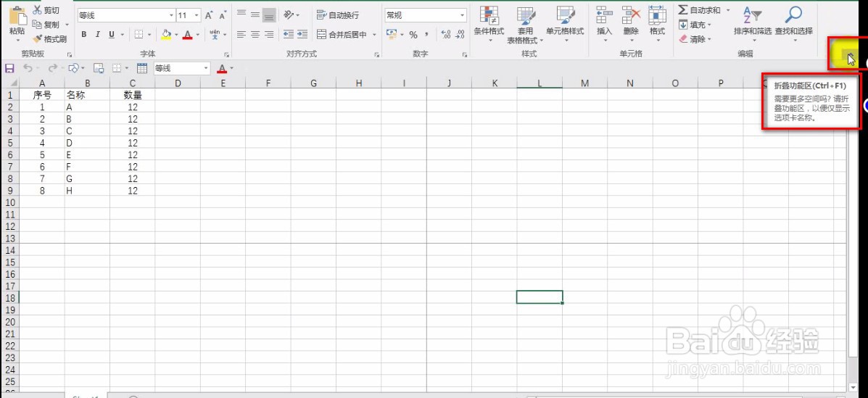Click Save in the quick access toolbar
Viewport: 868px width, 398px height.
(x=9, y=68)
